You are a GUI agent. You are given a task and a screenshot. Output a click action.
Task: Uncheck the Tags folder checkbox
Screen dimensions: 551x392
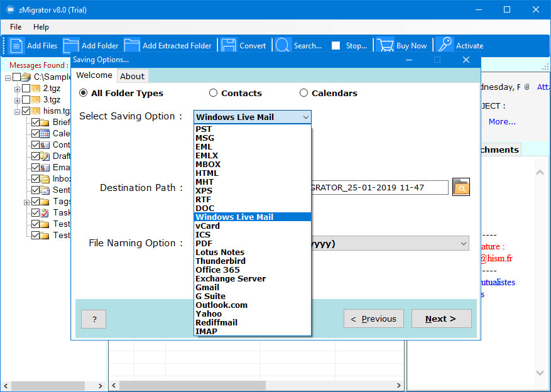click(x=35, y=201)
